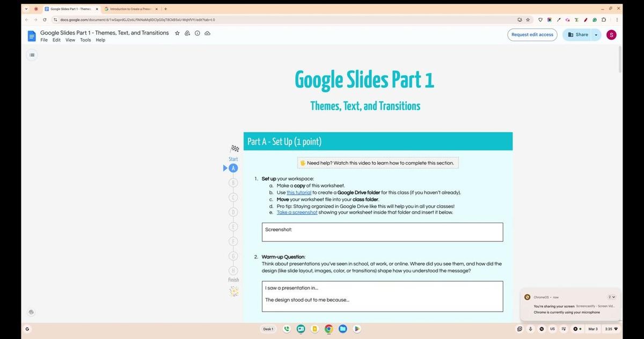Launch Files app from the shelf
Viewport: 644px width, 339px height.
tap(342, 329)
